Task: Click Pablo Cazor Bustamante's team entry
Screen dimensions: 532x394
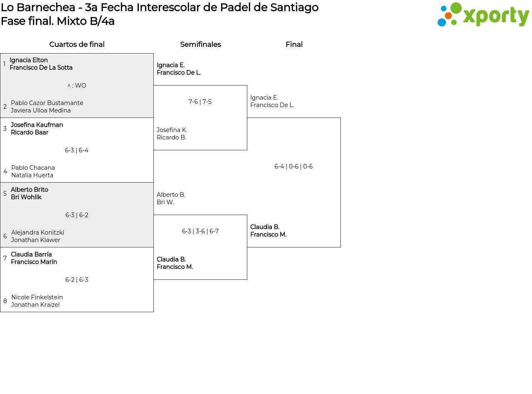Action: [47, 107]
